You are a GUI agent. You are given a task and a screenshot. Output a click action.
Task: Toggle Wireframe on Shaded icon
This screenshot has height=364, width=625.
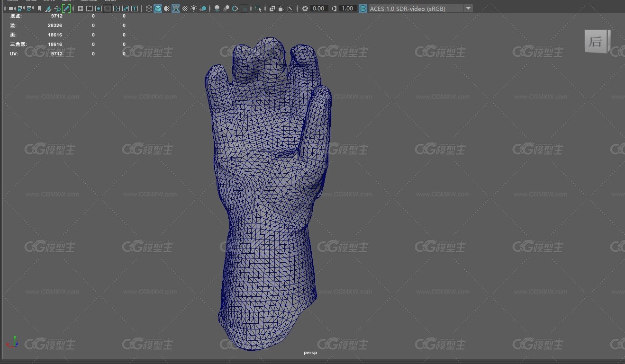click(176, 9)
